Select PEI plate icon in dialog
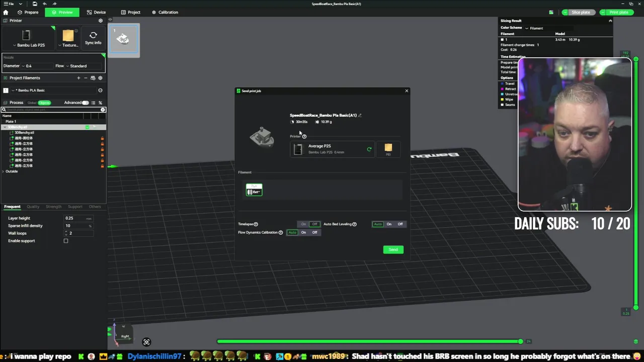644x362 pixels. [388, 149]
